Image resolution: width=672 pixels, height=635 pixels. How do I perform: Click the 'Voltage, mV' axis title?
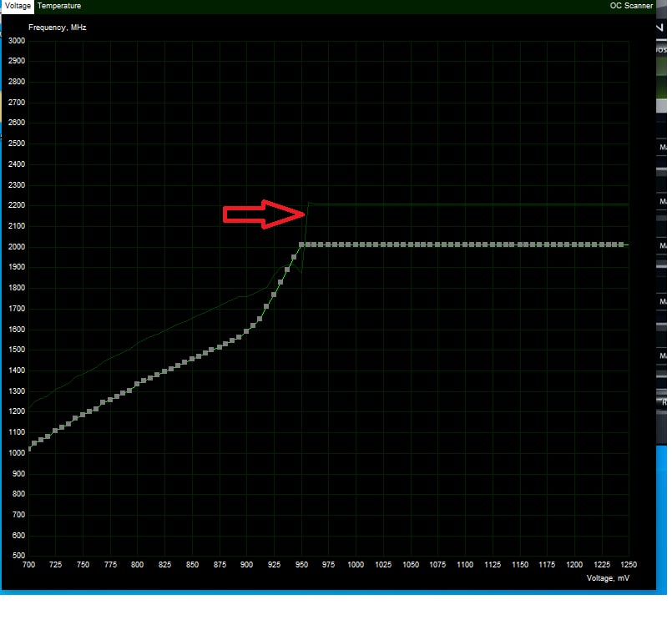pyautogui.click(x=608, y=578)
